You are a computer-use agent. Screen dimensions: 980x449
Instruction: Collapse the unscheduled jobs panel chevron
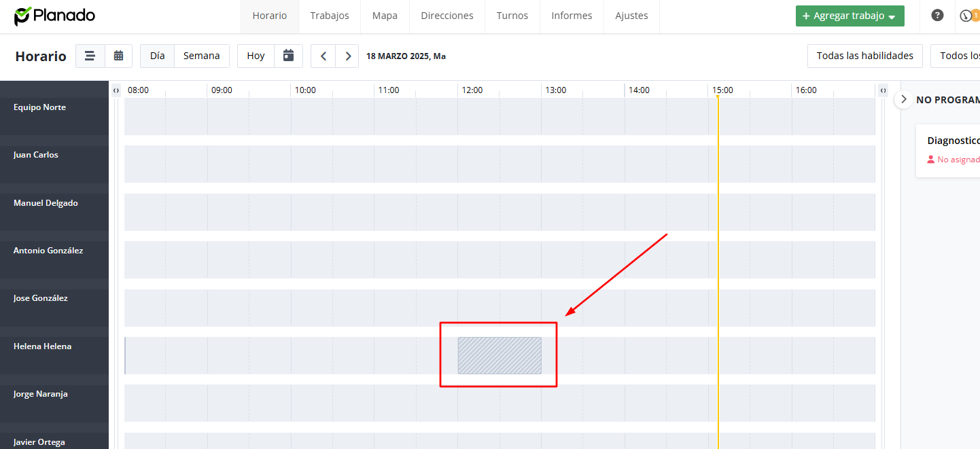coord(903,99)
